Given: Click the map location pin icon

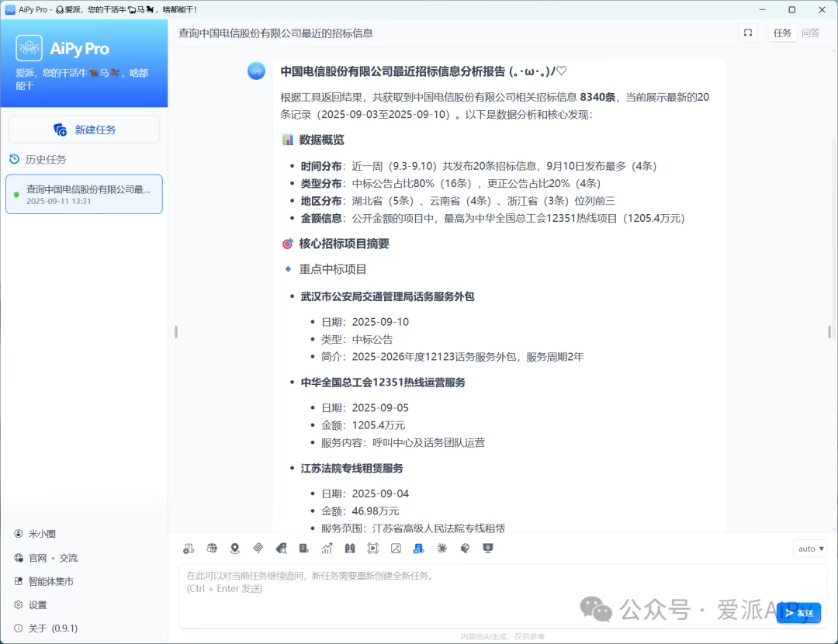Looking at the screenshot, I should pyautogui.click(x=234, y=549).
